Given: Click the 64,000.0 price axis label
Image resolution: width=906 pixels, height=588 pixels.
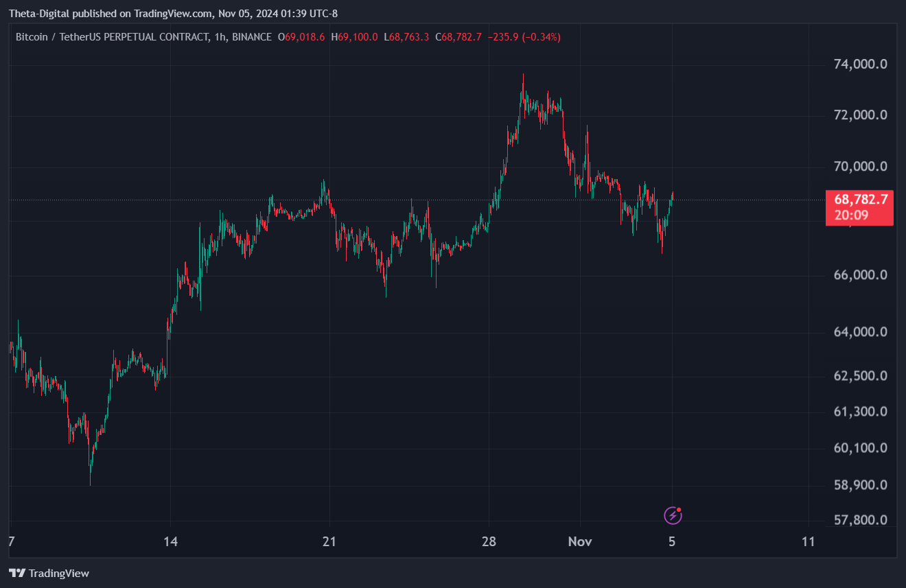Looking at the screenshot, I should click(x=861, y=331).
